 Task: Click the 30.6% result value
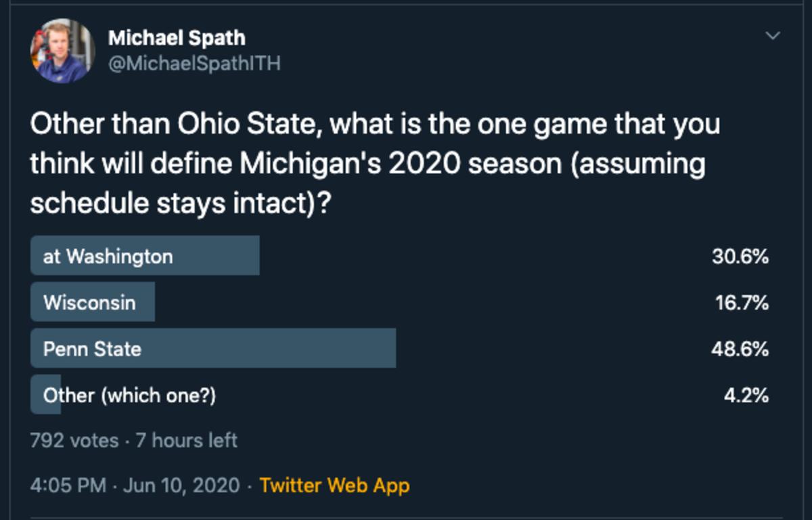[x=740, y=256]
